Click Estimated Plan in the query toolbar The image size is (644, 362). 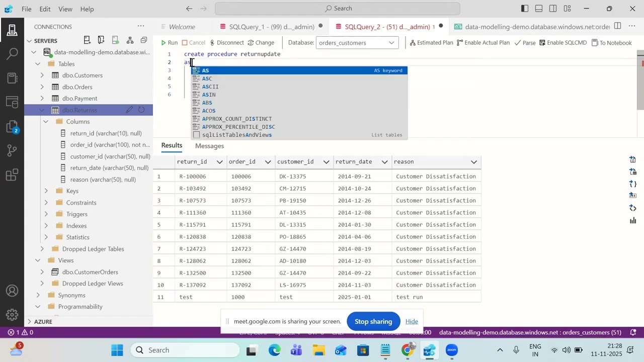pos(431,43)
